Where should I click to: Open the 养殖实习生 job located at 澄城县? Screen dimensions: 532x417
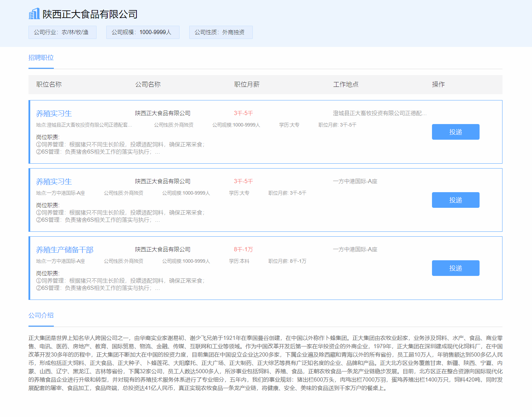click(x=54, y=114)
